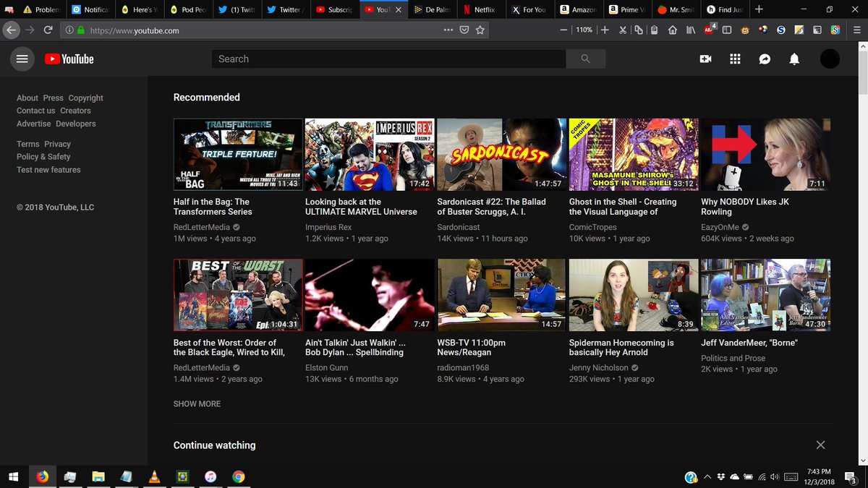Viewport: 868px width, 488px height.
Task: Open Chrome from the taskbar
Action: click(239, 476)
